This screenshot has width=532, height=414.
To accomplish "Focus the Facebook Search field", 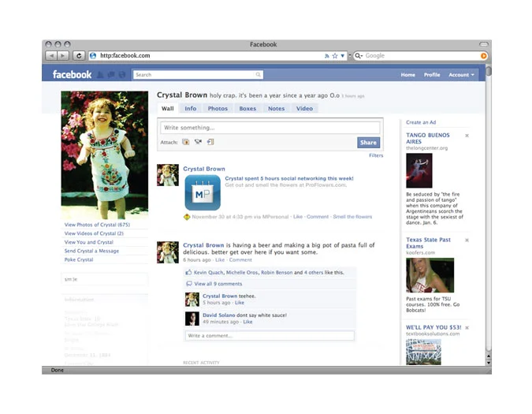I will tap(198, 75).
